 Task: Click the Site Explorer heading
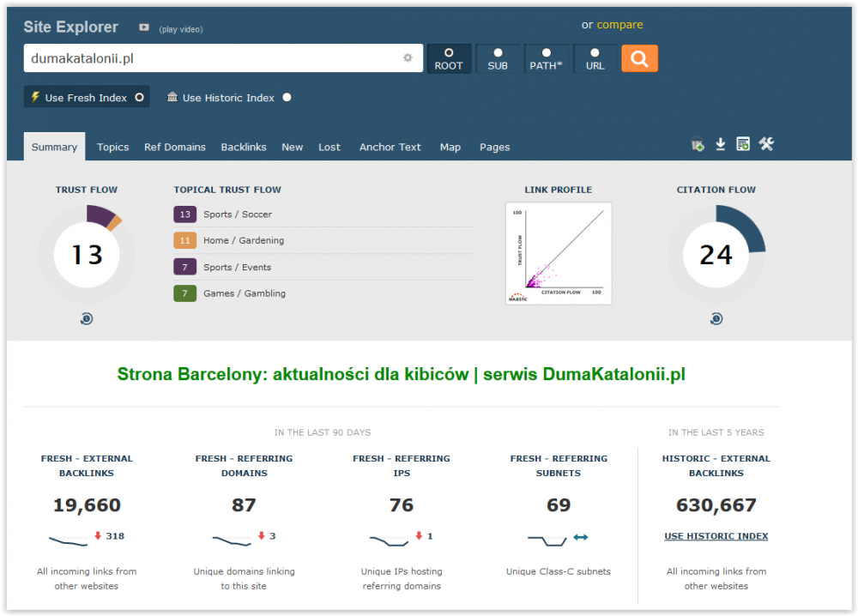pyautogui.click(x=70, y=27)
